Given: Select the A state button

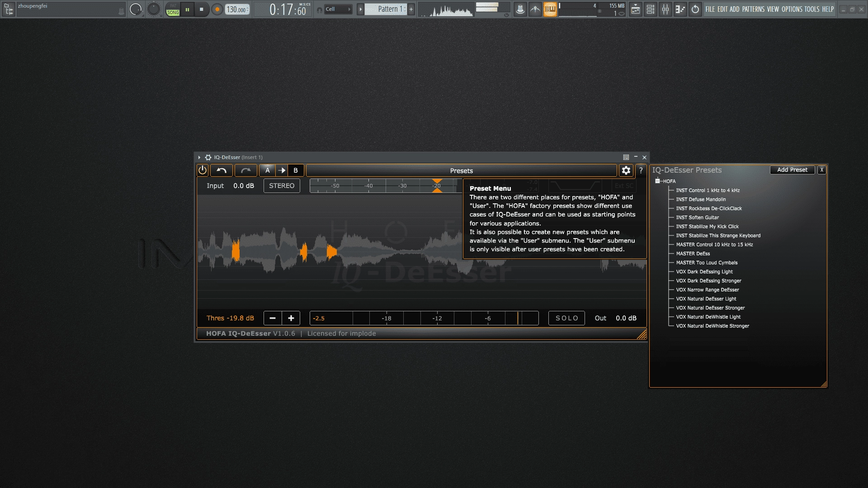Looking at the screenshot, I should click(268, 170).
